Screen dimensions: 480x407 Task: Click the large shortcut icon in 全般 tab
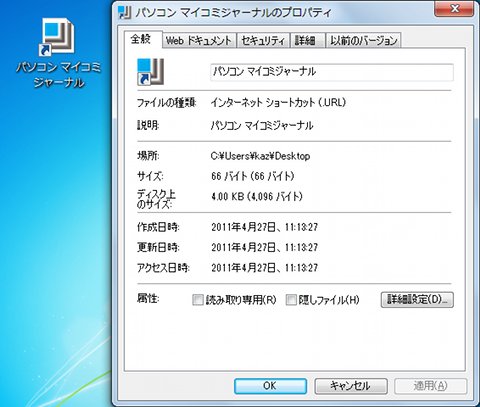pos(151,71)
